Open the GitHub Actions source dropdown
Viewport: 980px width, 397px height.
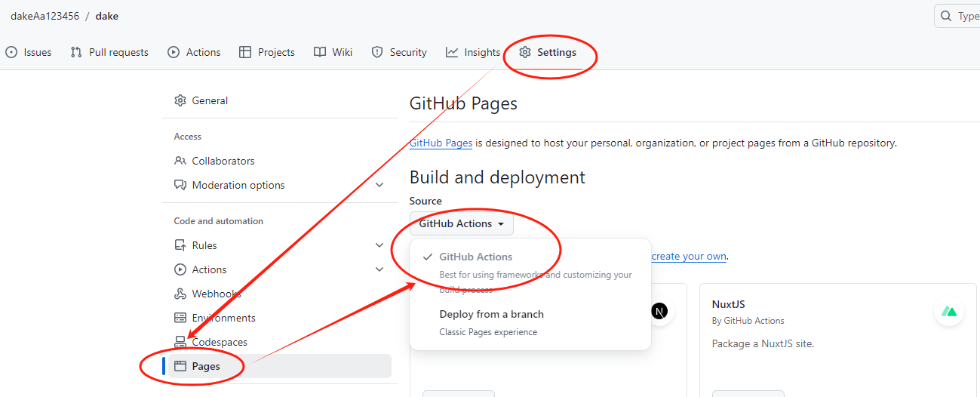[x=461, y=223]
